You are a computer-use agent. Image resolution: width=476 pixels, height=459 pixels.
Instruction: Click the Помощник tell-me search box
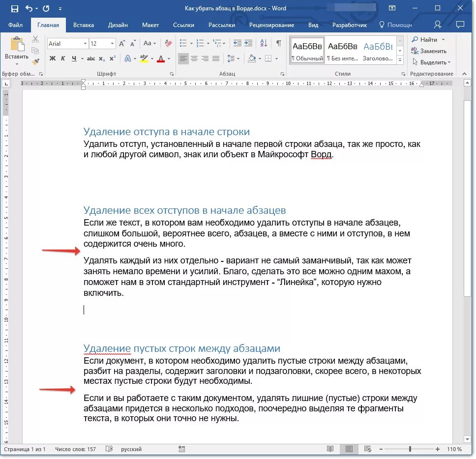coord(395,25)
